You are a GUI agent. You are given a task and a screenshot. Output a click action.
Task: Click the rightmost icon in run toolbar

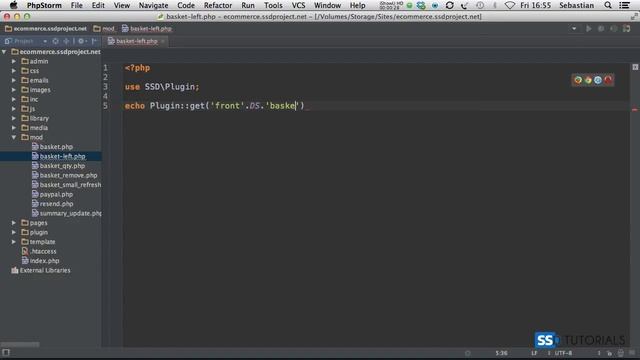click(627, 29)
